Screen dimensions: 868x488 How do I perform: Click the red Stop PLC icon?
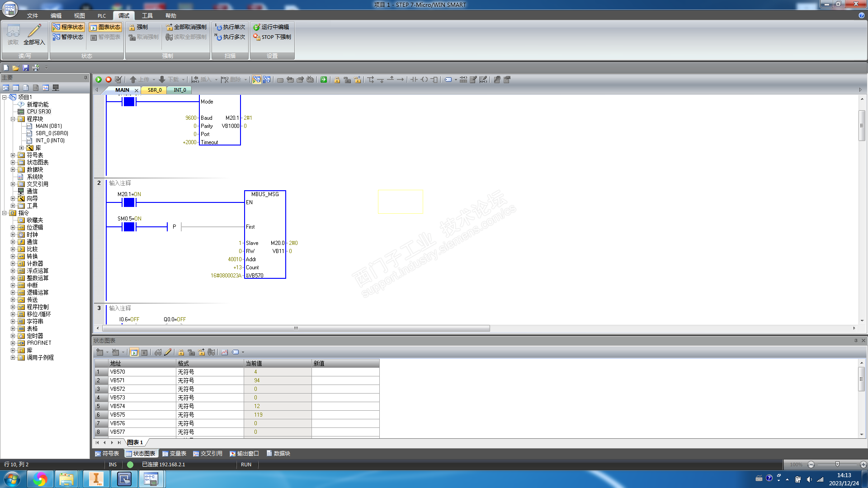pos(108,80)
